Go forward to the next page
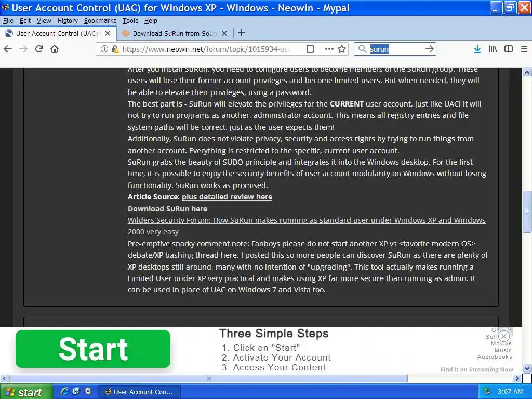 pos(23,49)
